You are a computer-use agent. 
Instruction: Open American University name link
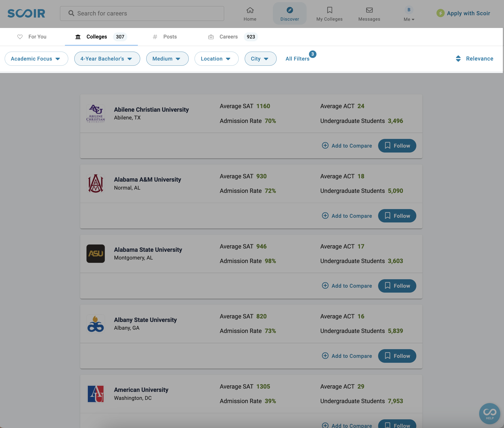click(x=141, y=390)
